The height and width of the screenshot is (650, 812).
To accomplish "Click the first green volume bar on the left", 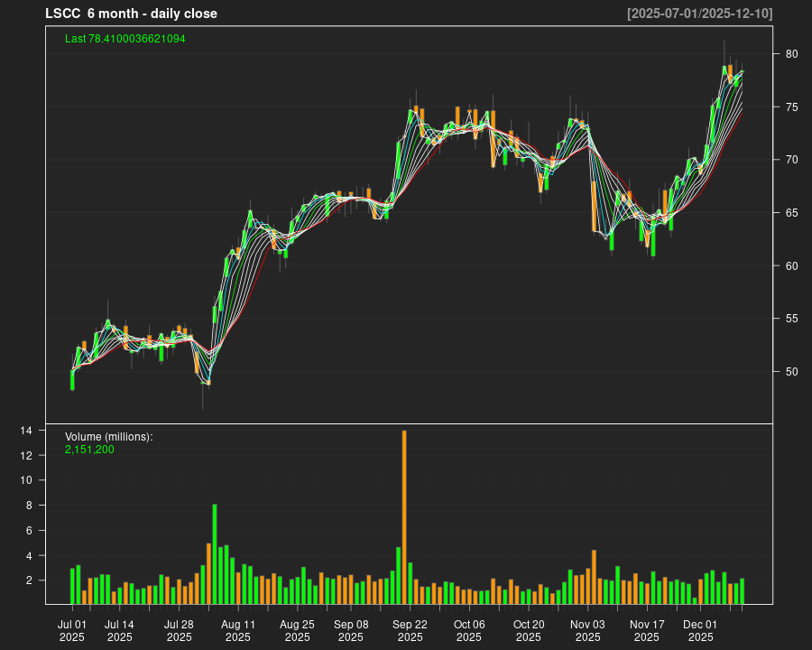I will pos(72,586).
